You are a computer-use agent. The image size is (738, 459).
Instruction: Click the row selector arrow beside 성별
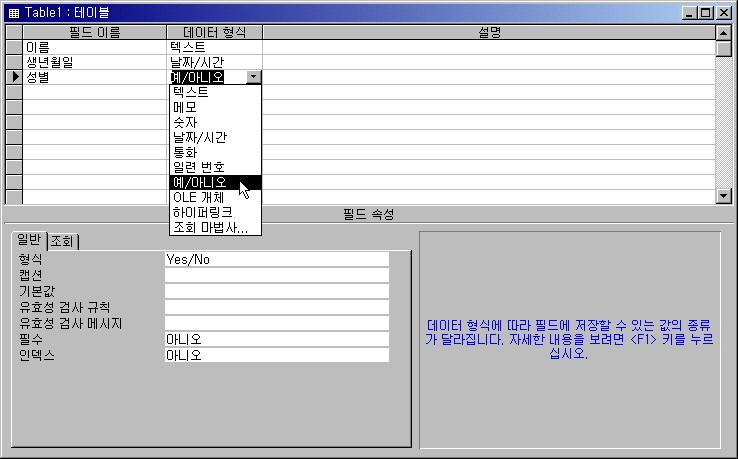click(x=13, y=76)
